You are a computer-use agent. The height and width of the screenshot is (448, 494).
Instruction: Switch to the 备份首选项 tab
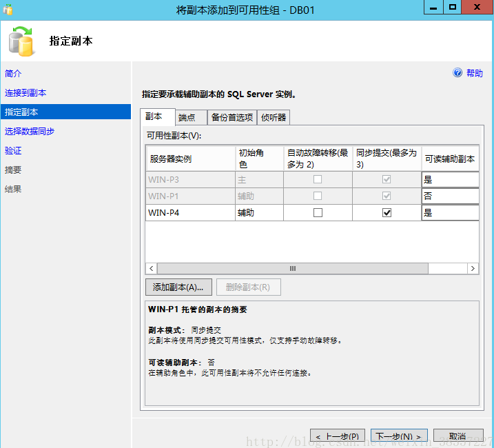point(232,118)
